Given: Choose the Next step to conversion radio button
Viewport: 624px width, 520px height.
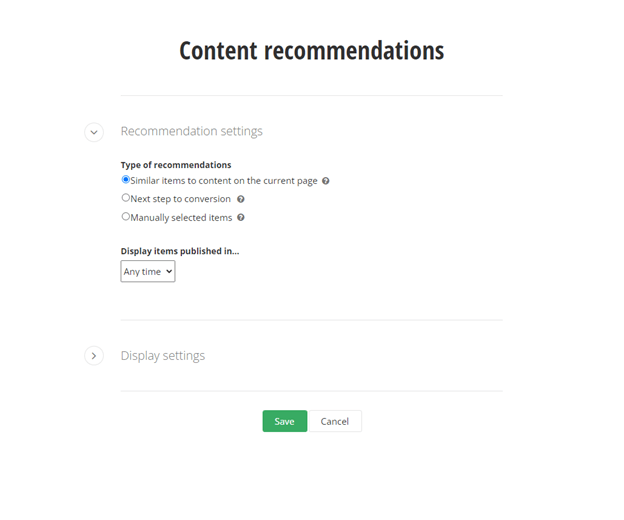Looking at the screenshot, I should pyautogui.click(x=126, y=198).
